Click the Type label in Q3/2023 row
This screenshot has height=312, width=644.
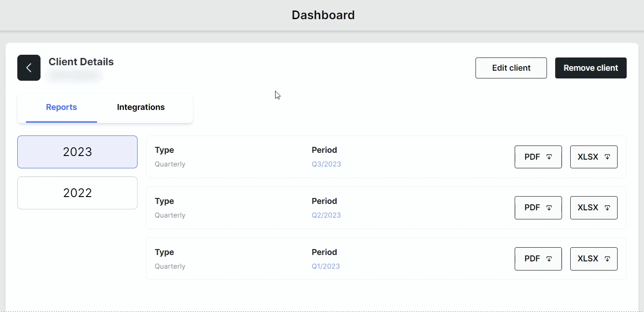164,150
